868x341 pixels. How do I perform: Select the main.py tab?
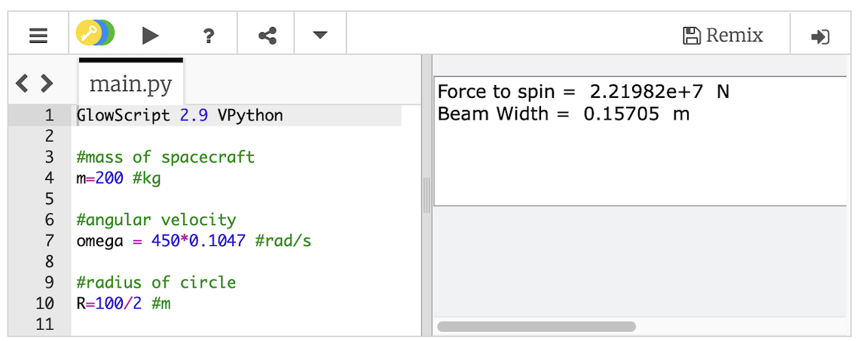[x=130, y=82]
